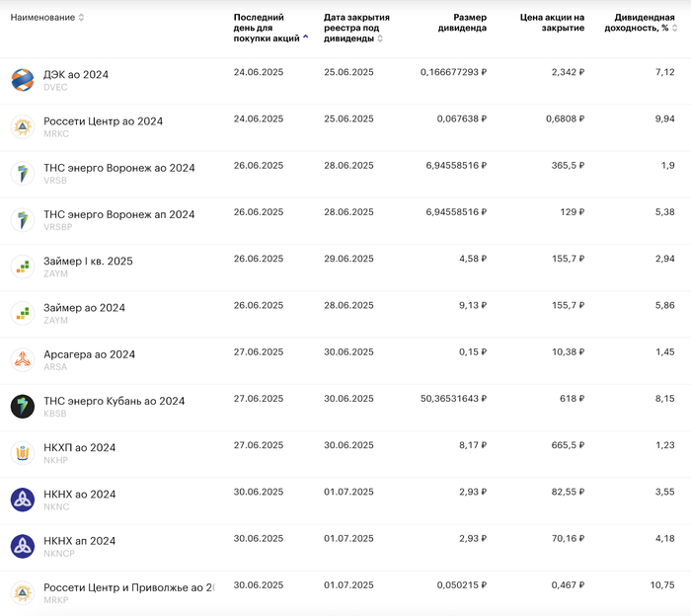Click the Размер дивиденда column header
This screenshot has height=616, width=691.
pos(462,23)
